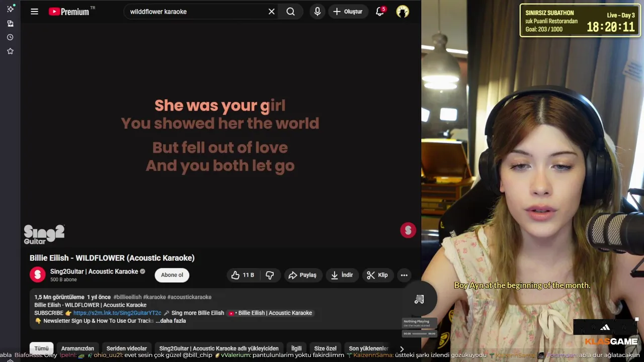Viewport: 644px width, 362px height.
Task: Open the three-dot more actions menu
Action: (404, 275)
